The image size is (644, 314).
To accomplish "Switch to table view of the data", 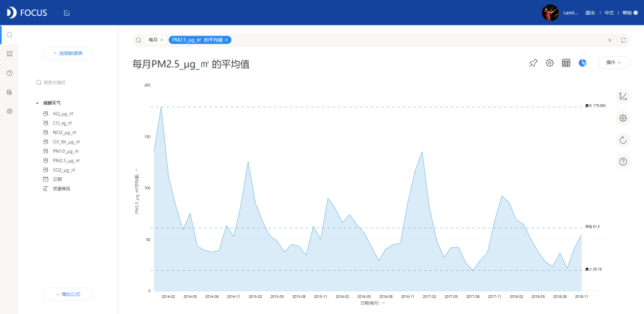I will click(566, 62).
